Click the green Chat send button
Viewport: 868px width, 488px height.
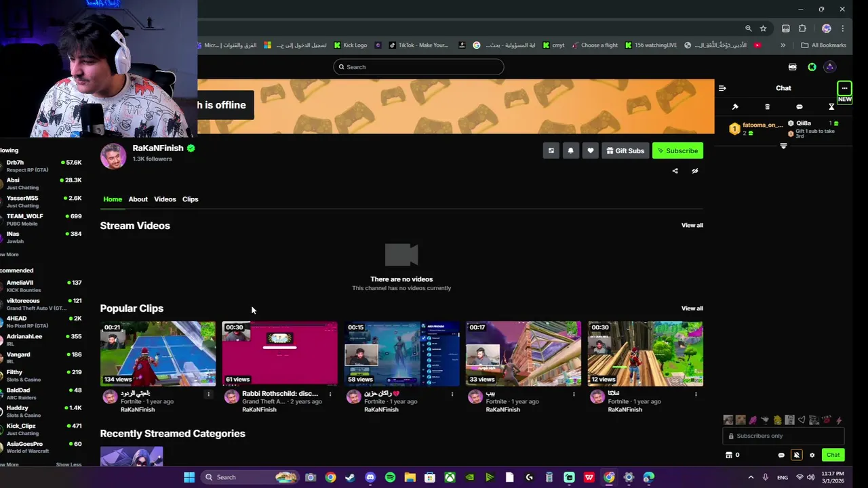point(833,455)
